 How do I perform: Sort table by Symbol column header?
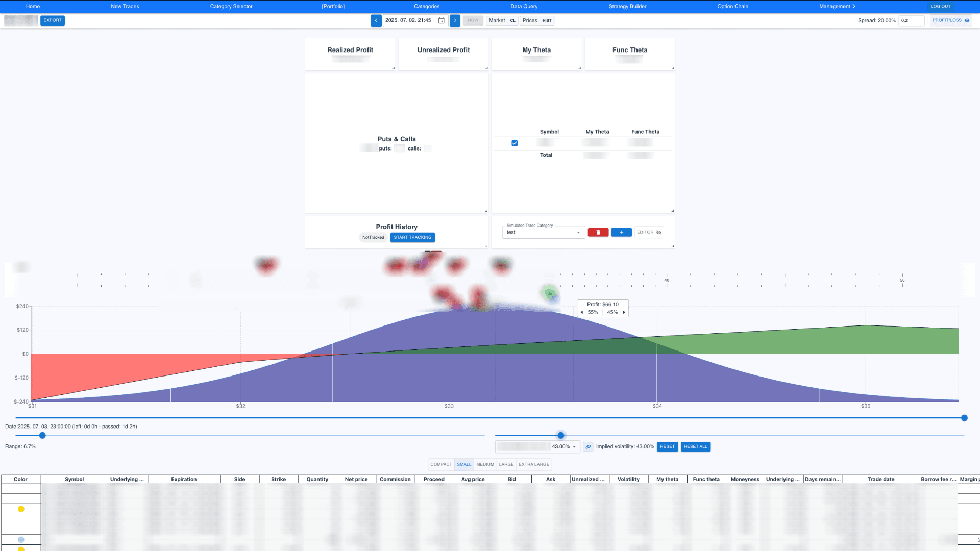[x=75, y=480]
